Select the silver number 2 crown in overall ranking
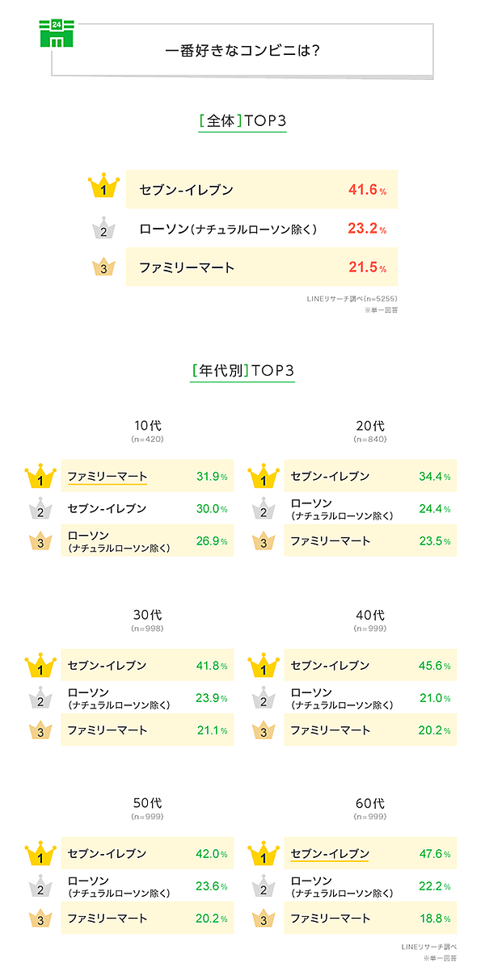This screenshot has height=980, width=485. click(103, 229)
